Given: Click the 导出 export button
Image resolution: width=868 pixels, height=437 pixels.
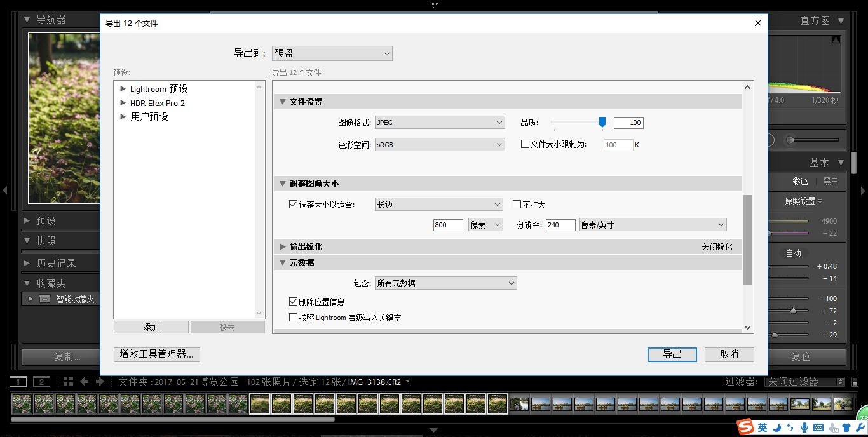Looking at the screenshot, I should pos(672,354).
